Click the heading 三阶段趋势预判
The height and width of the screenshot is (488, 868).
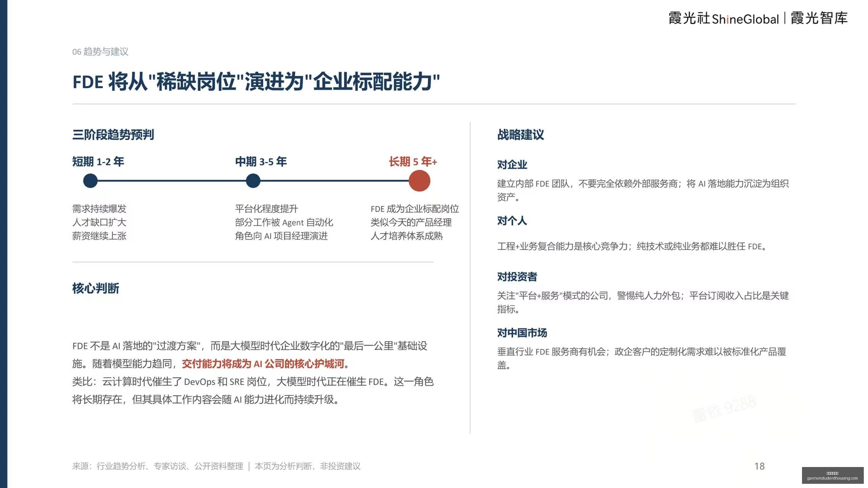point(113,134)
